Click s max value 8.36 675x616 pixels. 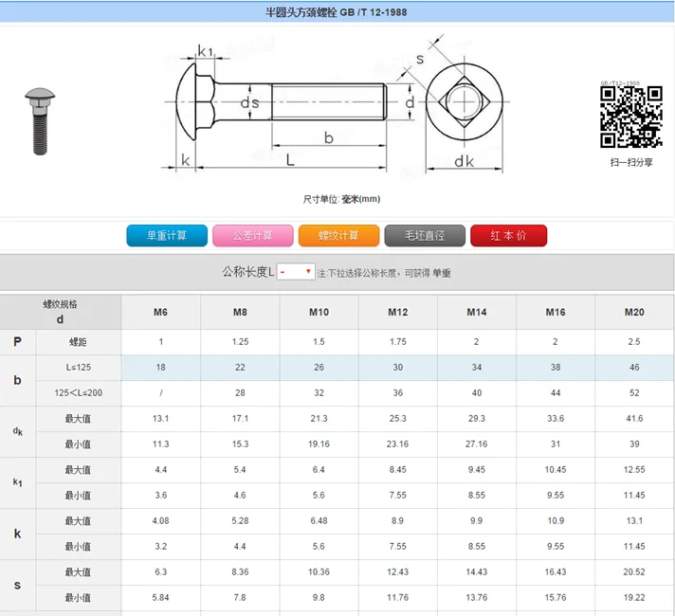tap(240, 572)
